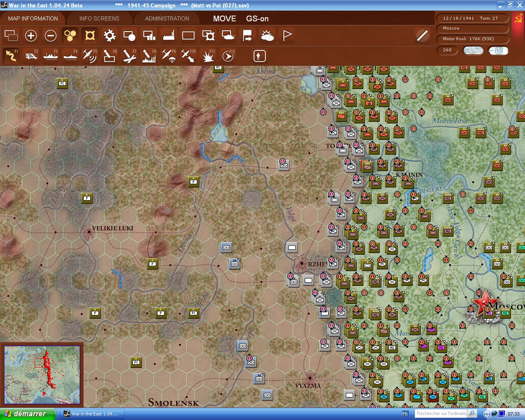Click the minimap thumbnail
The image size is (525, 420).
[x=42, y=375]
